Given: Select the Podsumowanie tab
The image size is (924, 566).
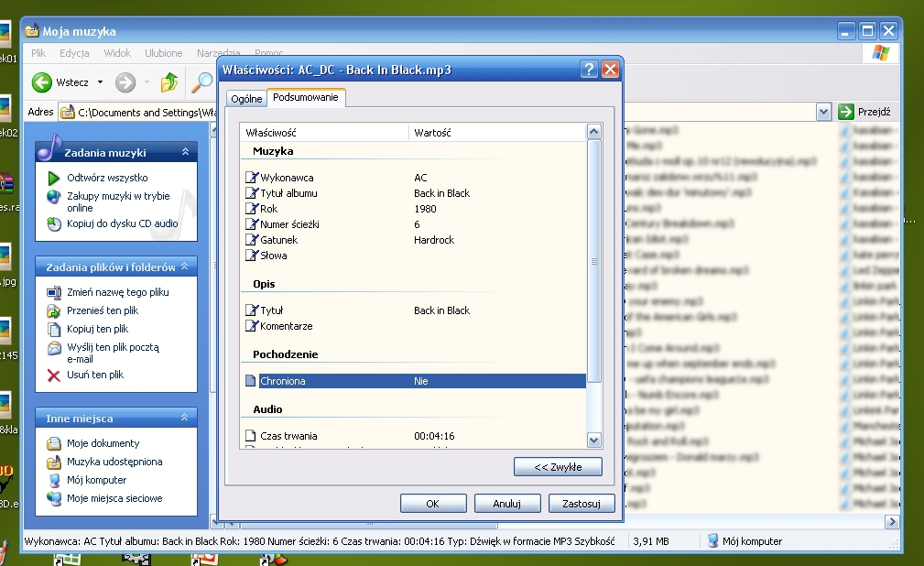Looking at the screenshot, I should pyautogui.click(x=306, y=97).
